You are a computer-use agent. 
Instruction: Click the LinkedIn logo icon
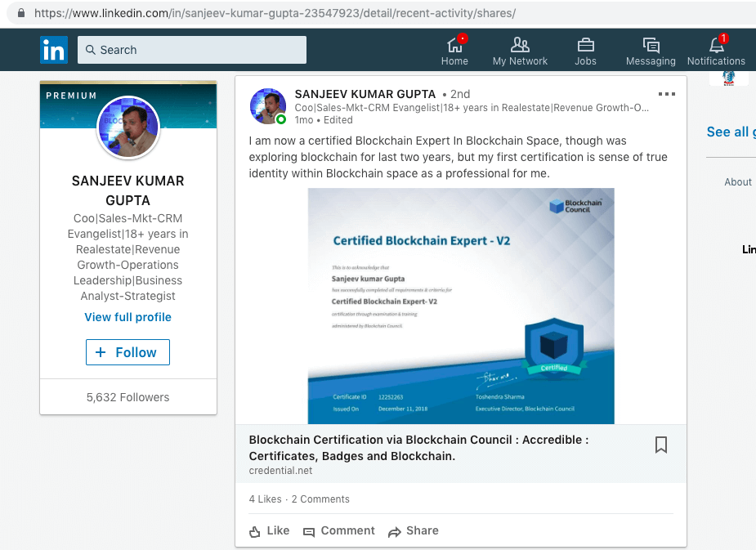tap(54, 50)
